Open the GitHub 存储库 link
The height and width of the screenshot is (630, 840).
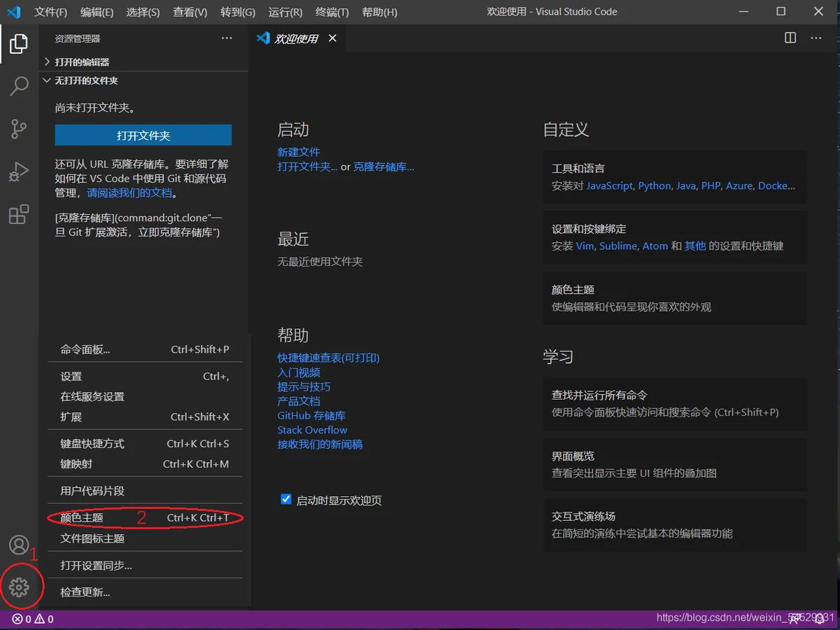311,416
